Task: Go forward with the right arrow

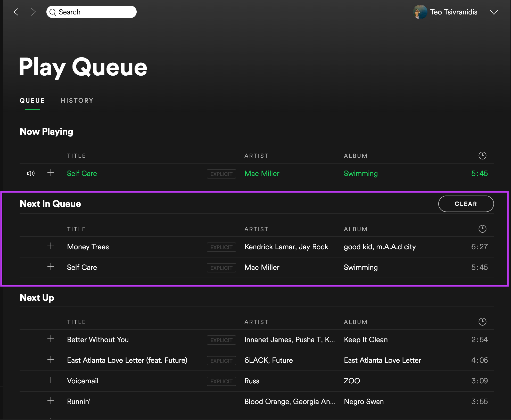Action: (x=33, y=12)
